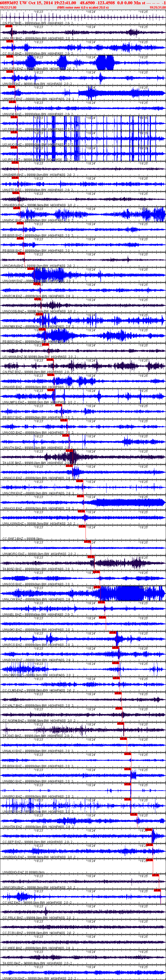Select the 'UW.MOON EHZ' station label

pos(13,978)
